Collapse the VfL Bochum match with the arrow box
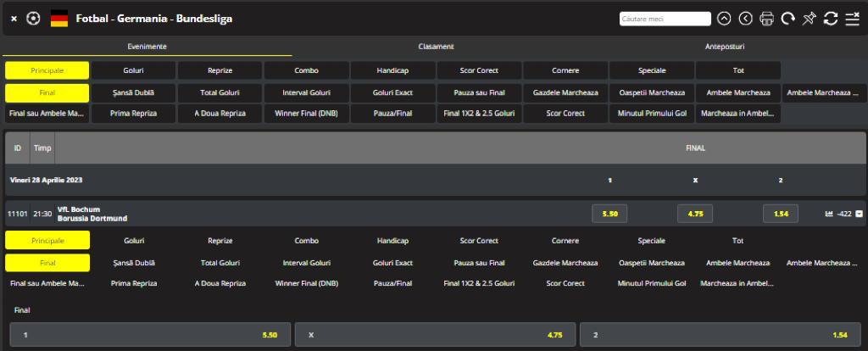Viewport: 868px width, 351px height. tap(860, 214)
